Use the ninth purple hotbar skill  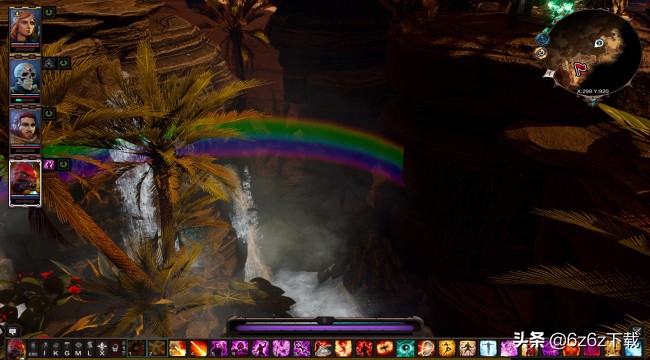click(302, 348)
